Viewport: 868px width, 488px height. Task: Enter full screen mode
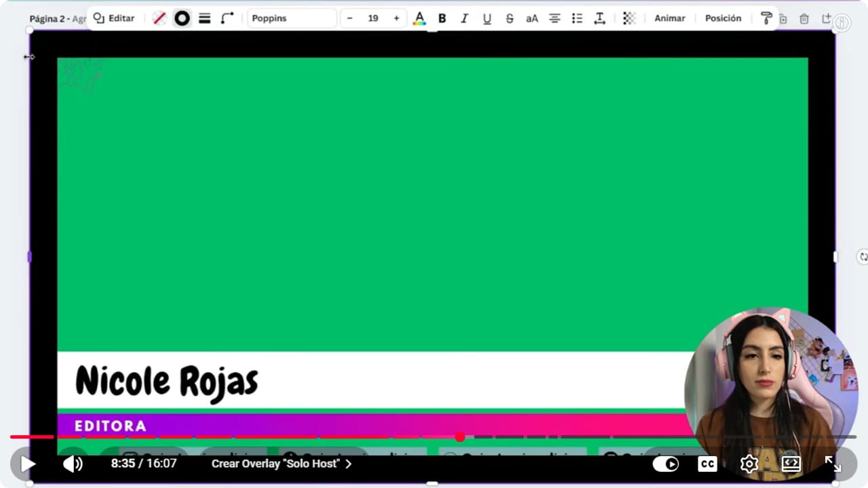pyautogui.click(x=833, y=464)
